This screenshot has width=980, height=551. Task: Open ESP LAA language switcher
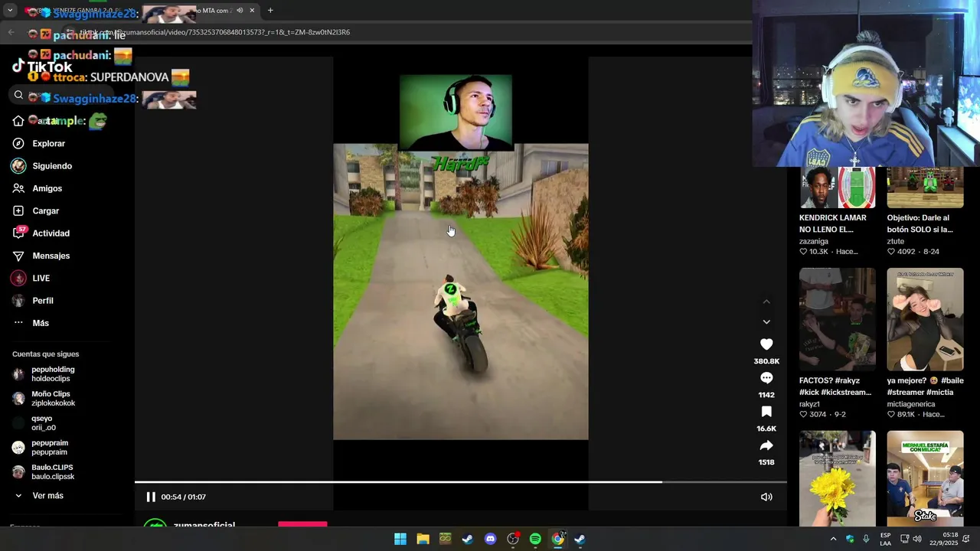pos(885,539)
